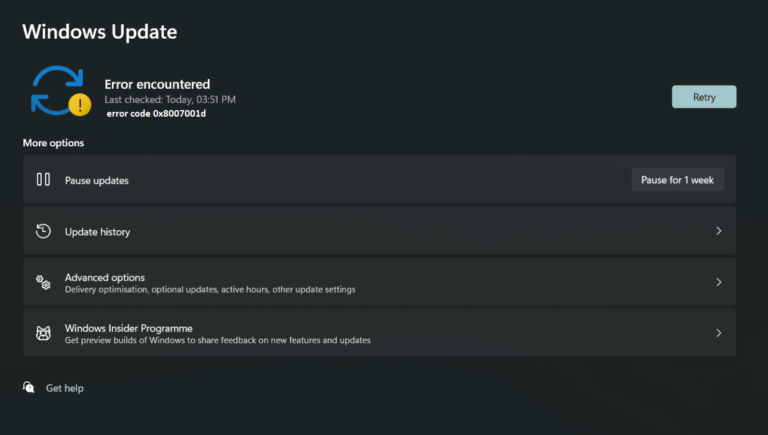768x435 pixels.
Task: Click the Update history clock icon
Action: pos(43,231)
